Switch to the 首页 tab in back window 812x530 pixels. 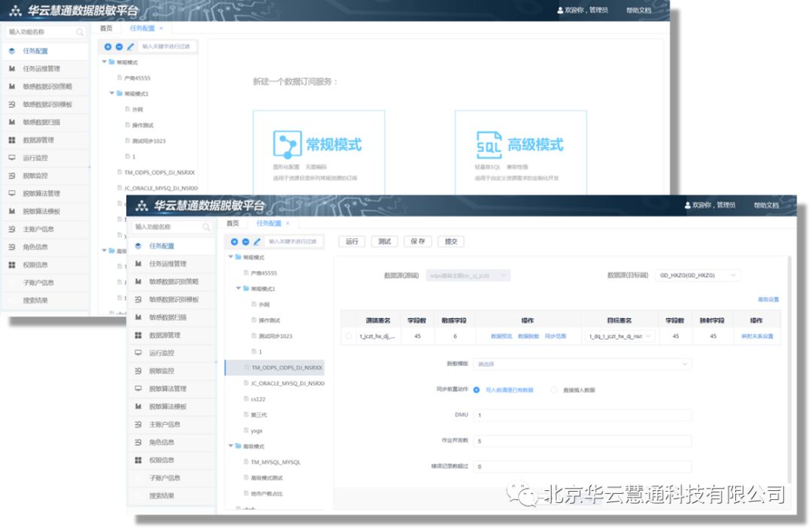pos(106,29)
